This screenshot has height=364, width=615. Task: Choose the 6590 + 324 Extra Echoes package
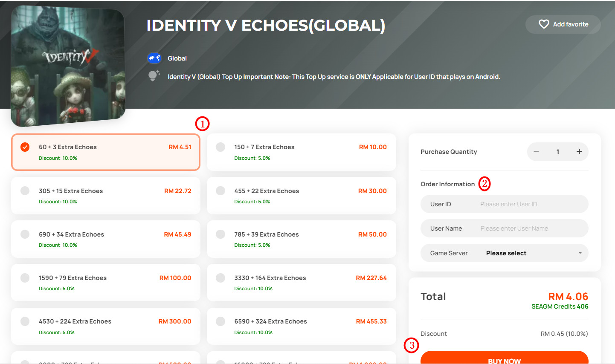point(302,326)
